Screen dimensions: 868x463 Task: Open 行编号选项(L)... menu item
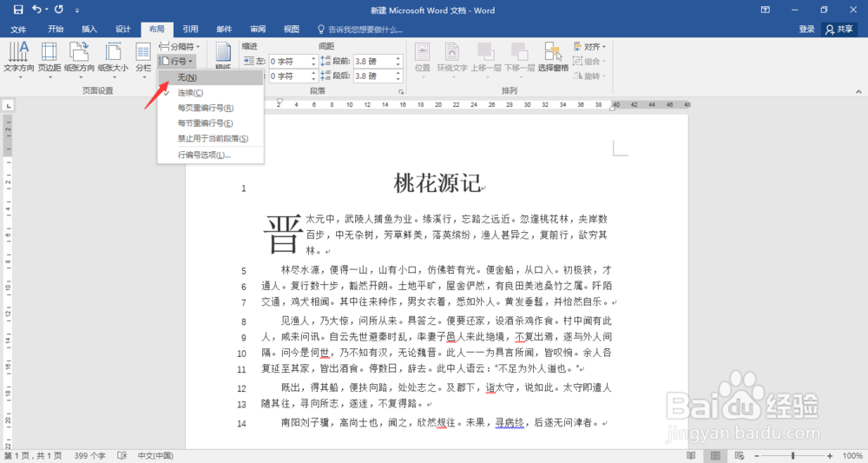(210, 155)
